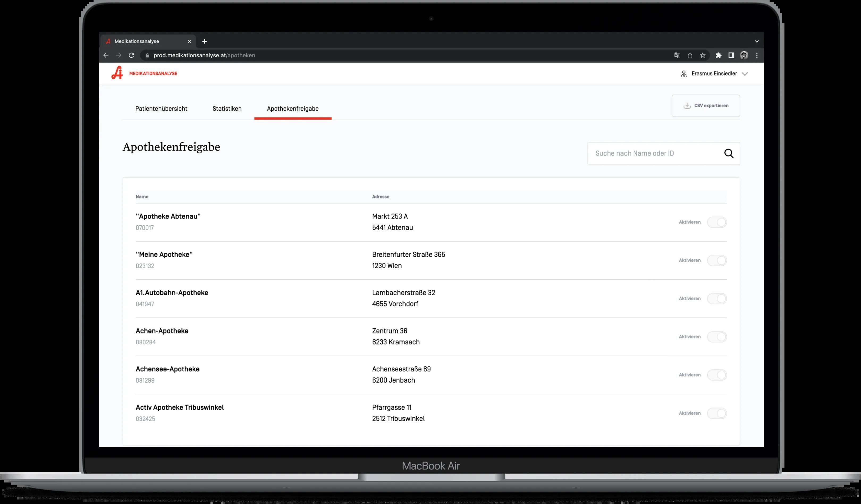The image size is (861, 504).
Task: Turn on the Achensee-Apotheke toggle
Action: coord(716,375)
